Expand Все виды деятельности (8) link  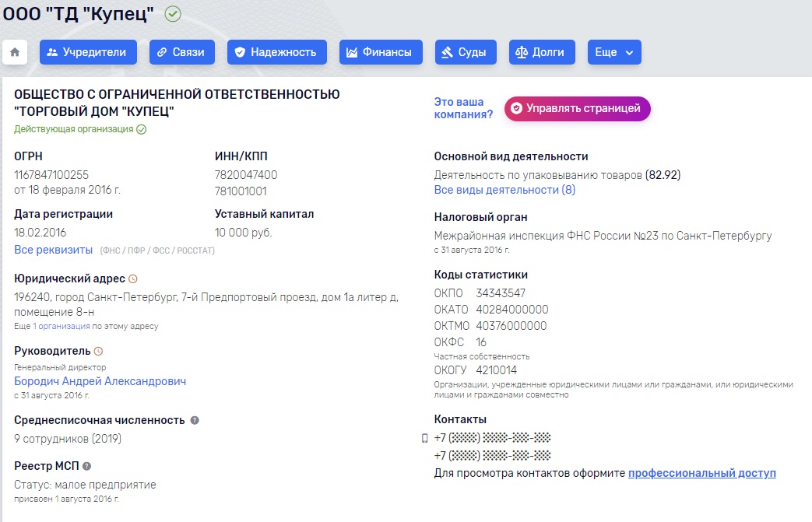point(504,190)
